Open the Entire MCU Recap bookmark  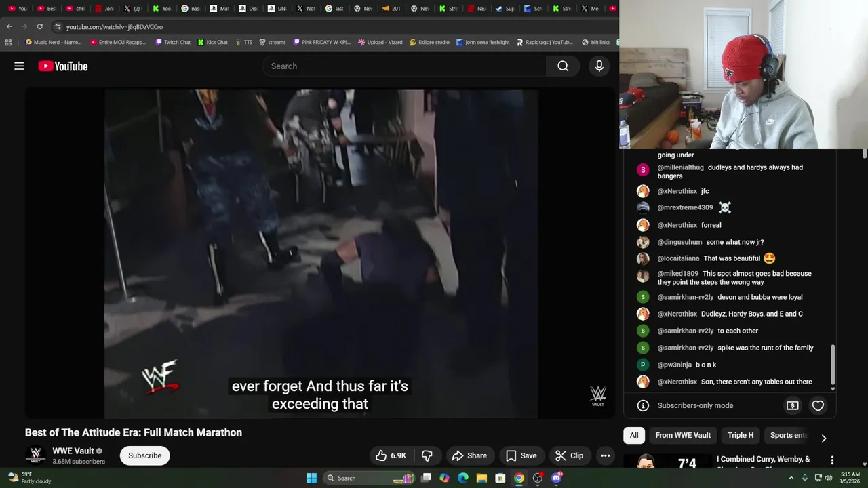pos(118,42)
